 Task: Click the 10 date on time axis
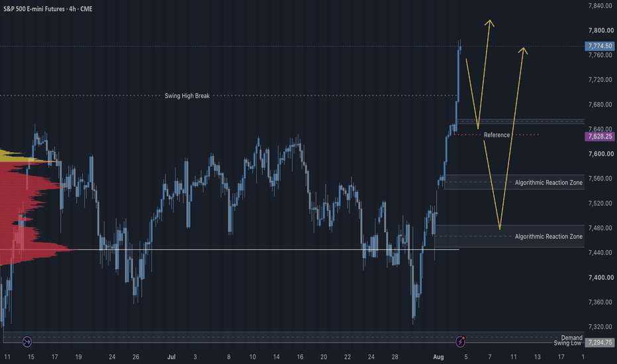[252, 357]
